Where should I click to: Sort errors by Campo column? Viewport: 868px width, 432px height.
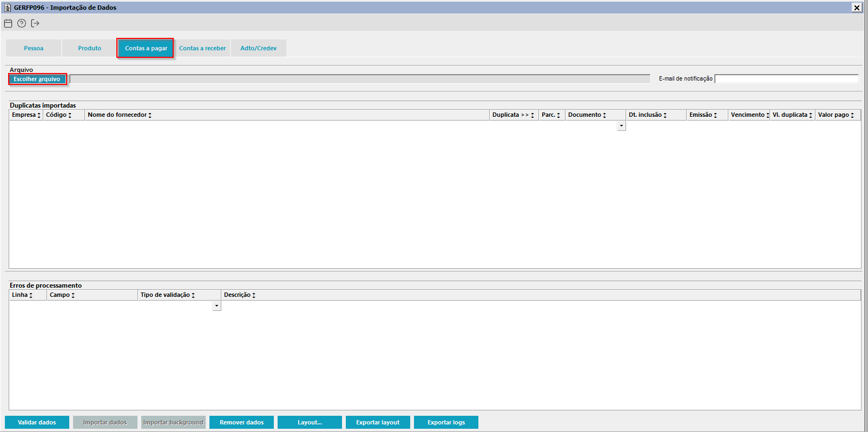[92, 295]
